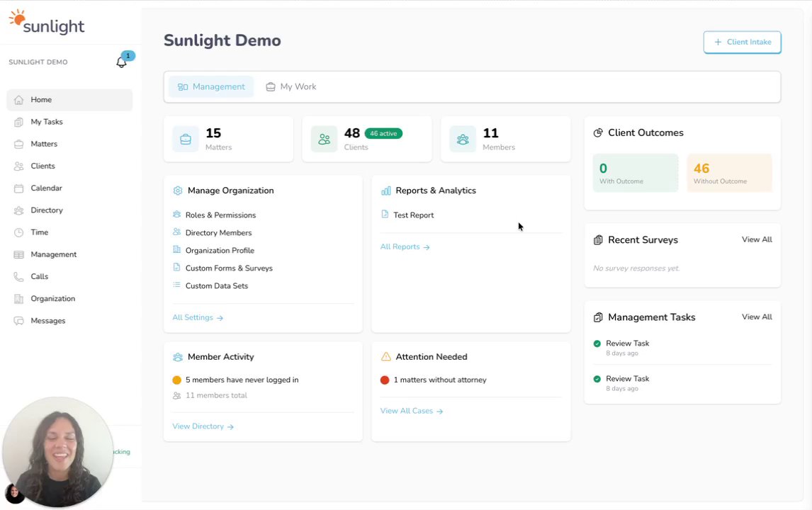
Task: Open All Reports link
Action: click(x=405, y=247)
